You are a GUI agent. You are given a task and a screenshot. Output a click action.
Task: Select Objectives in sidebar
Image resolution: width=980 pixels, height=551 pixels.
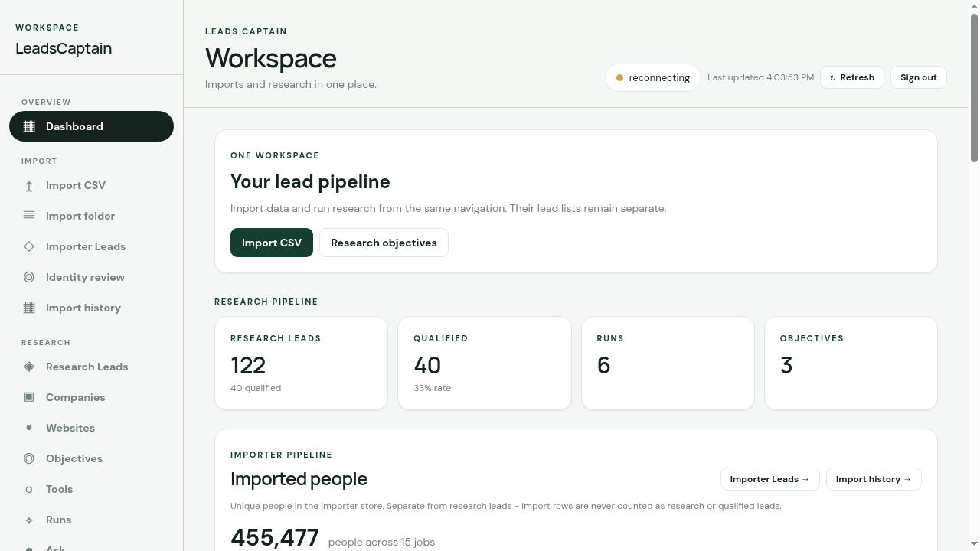91,458
